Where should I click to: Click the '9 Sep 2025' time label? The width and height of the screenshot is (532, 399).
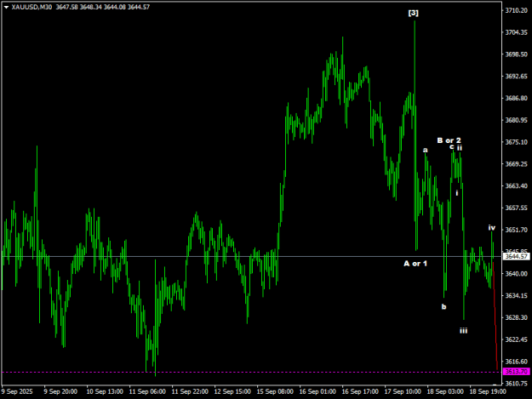(x=17, y=391)
